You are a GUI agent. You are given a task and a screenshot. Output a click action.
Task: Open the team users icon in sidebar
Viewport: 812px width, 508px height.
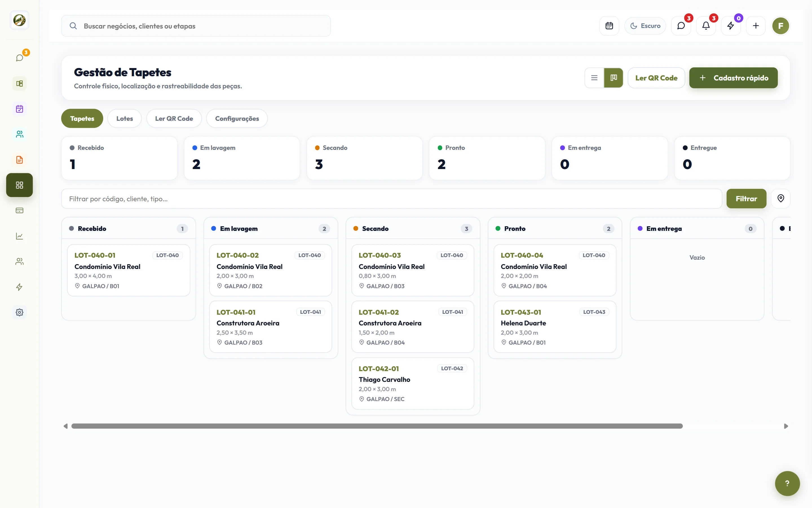tap(19, 261)
